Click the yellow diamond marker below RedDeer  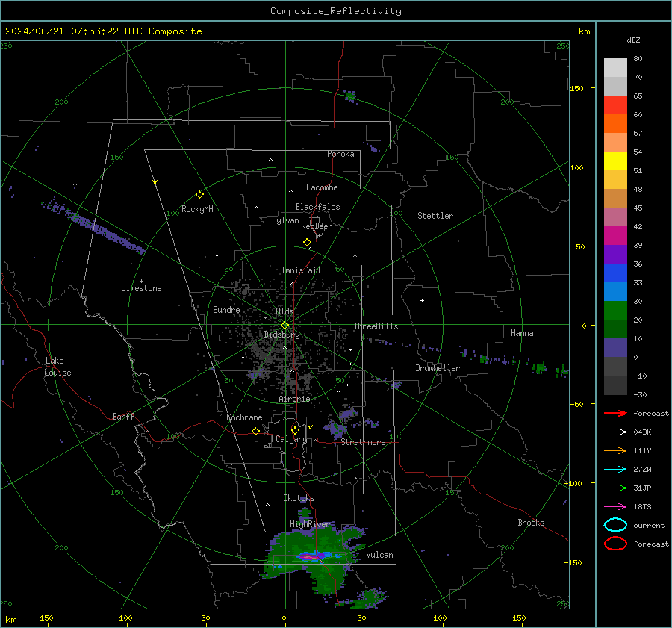pos(307,243)
